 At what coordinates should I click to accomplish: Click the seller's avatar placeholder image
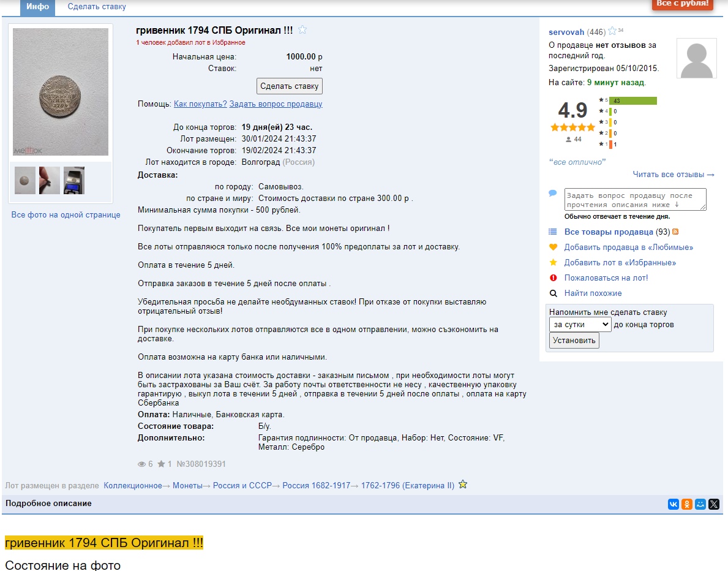(x=696, y=58)
